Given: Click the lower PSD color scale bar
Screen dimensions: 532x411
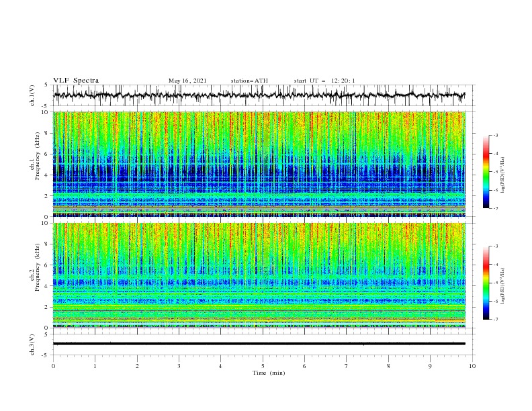Looking at the screenshot, I should click(486, 283).
